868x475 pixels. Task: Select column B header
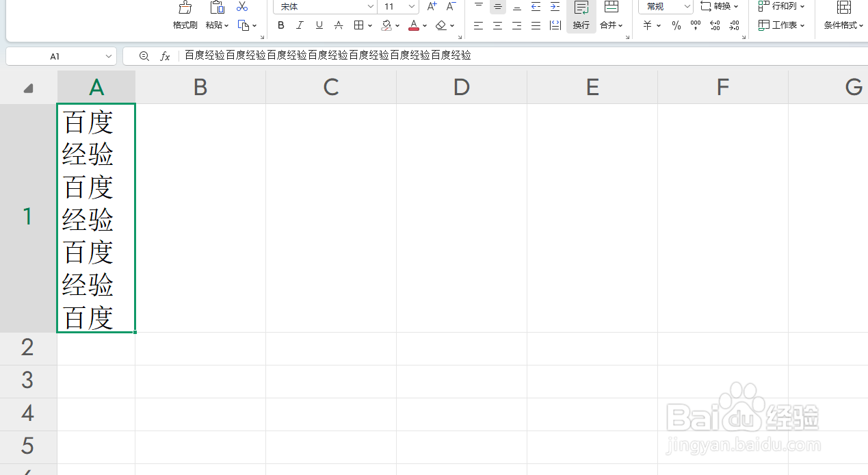[200, 87]
